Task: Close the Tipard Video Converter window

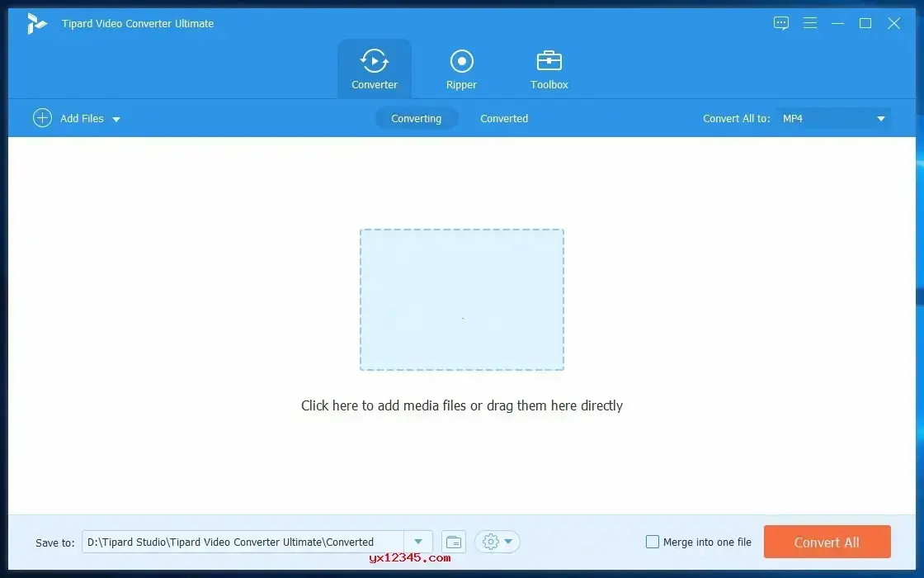Action: click(x=894, y=23)
